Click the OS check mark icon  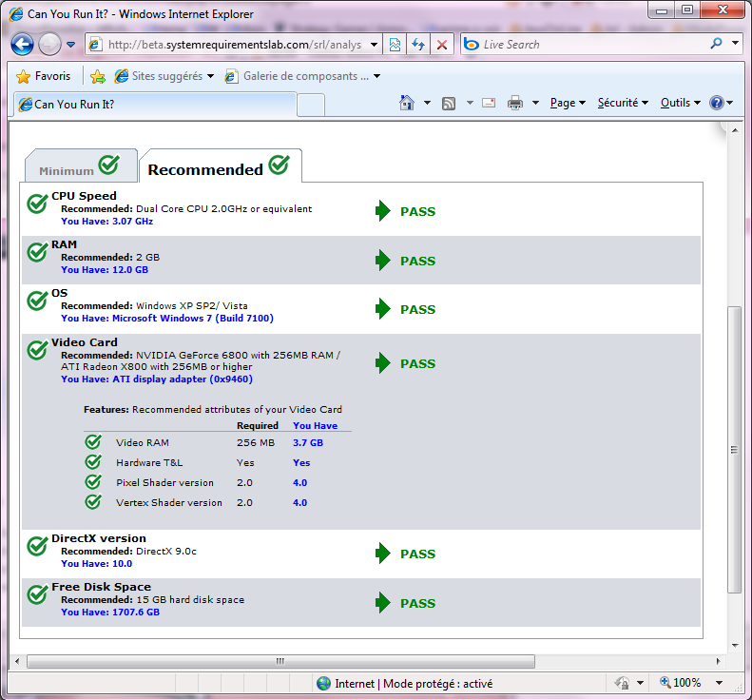pos(37,301)
